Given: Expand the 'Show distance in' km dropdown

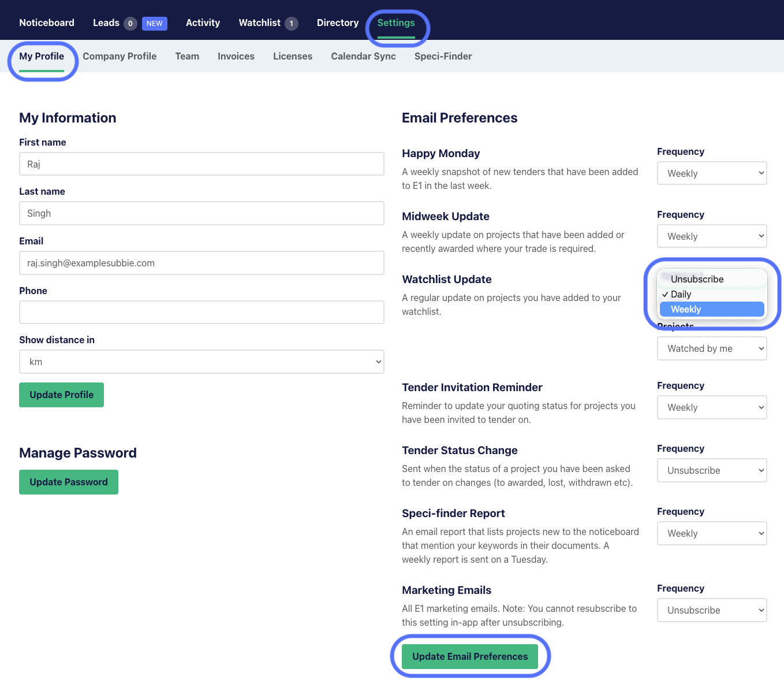Looking at the screenshot, I should coord(201,362).
